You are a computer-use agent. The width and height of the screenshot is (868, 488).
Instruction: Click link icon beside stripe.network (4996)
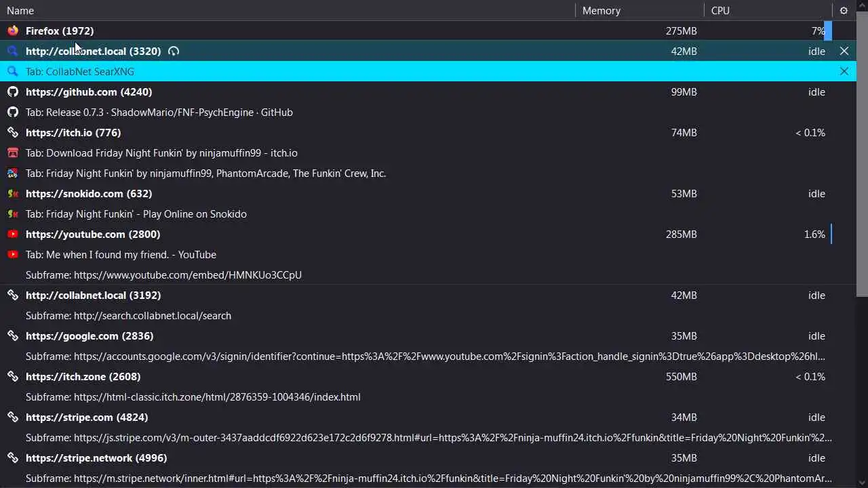tap(12, 457)
